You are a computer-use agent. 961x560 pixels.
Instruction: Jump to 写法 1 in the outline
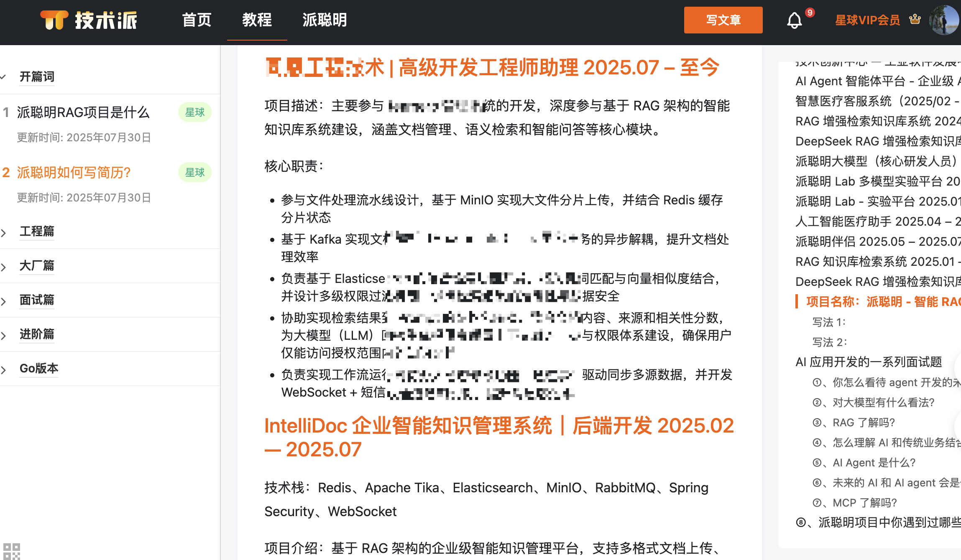point(828,322)
